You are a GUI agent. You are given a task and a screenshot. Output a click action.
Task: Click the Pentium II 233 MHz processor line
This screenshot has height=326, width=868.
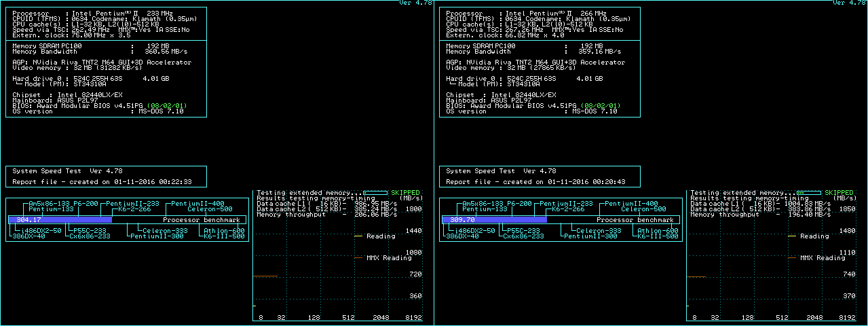(x=93, y=14)
